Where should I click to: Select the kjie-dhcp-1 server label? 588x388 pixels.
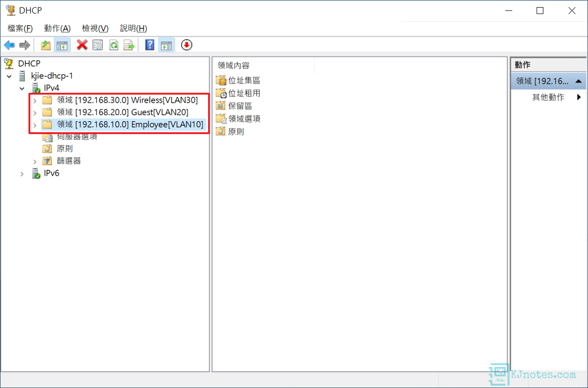(52, 76)
